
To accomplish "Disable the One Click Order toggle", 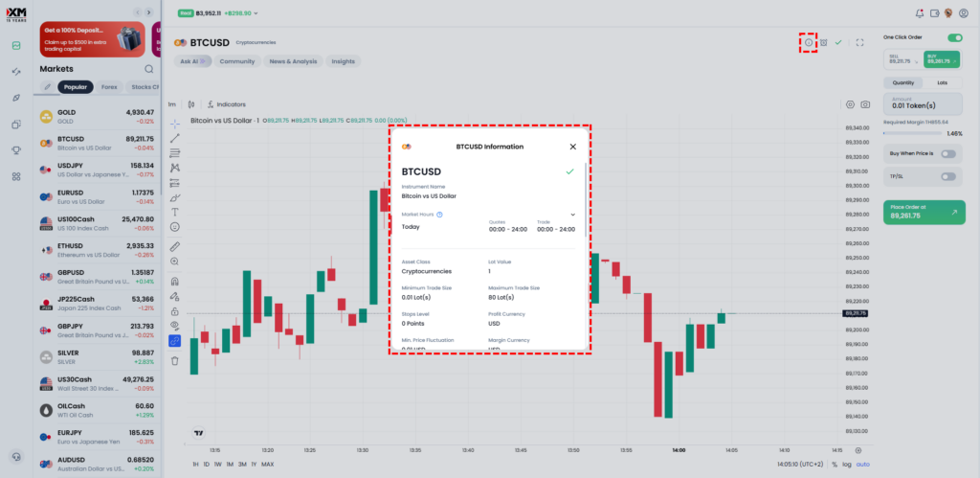I will point(953,37).
